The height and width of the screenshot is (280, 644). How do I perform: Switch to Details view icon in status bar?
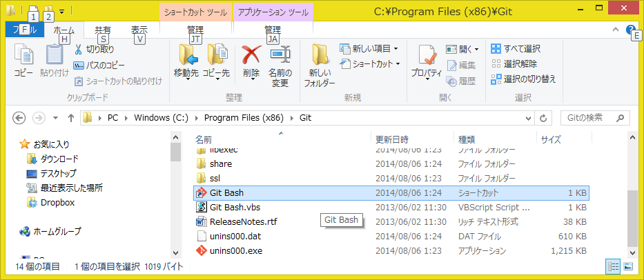[613, 266]
